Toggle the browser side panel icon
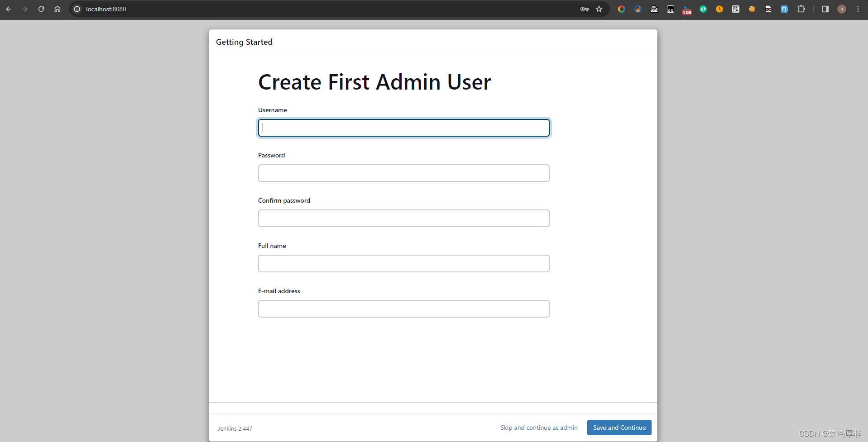This screenshot has height=442, width=868. click(x=825, y=9)
